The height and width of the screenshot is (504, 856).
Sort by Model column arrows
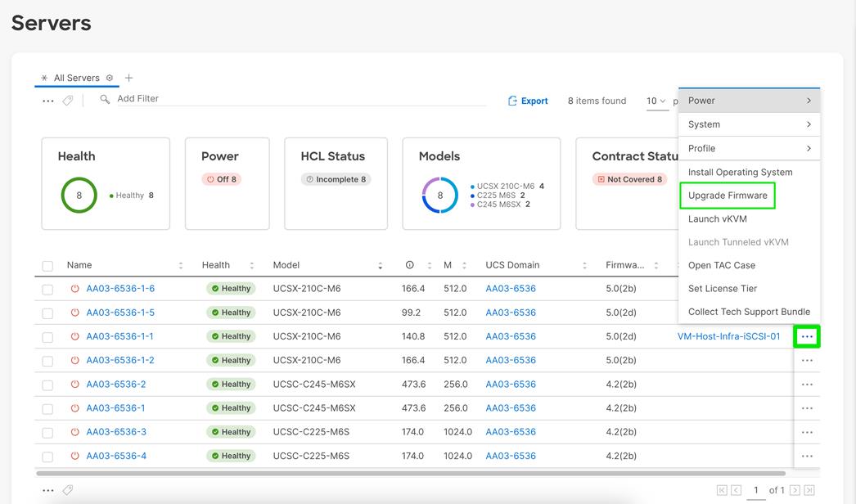[x=380, y=265]
